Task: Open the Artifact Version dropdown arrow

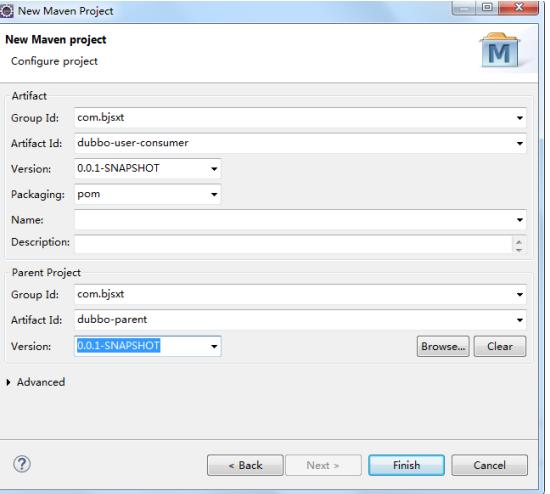Action: coord(214,169)
